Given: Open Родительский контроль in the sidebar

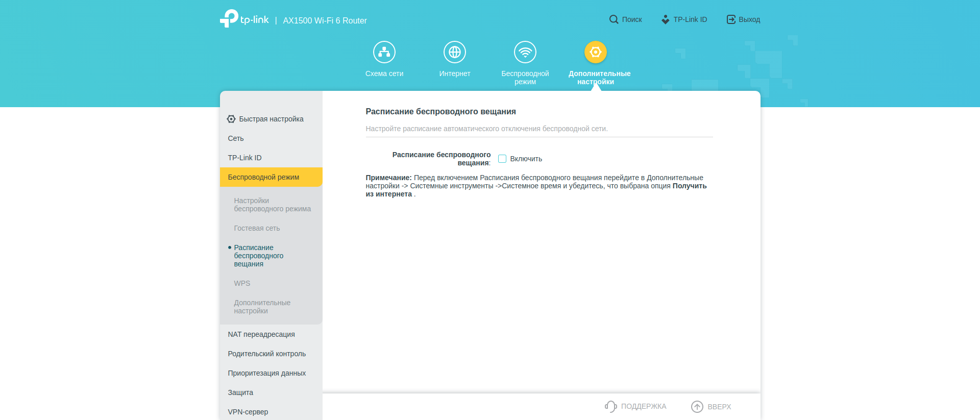Looking at the screenshot, I should pos(266,354).
